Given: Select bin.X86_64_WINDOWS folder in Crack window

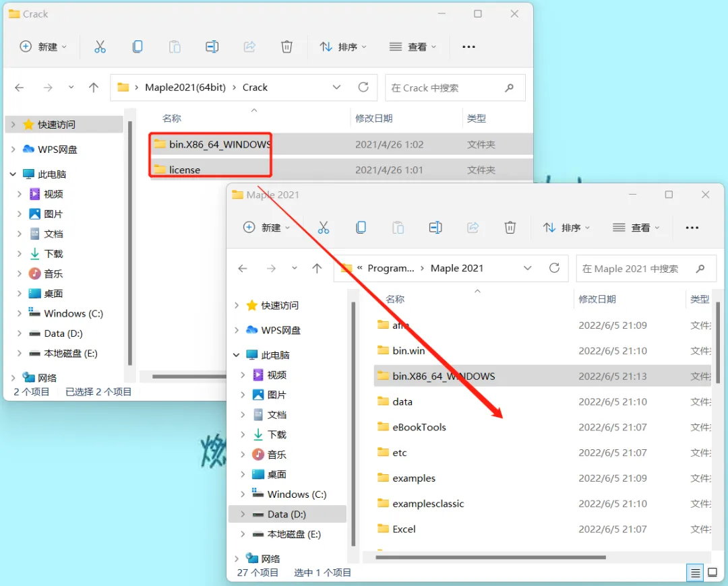Looking at the screenshot, I should (341, 144).
